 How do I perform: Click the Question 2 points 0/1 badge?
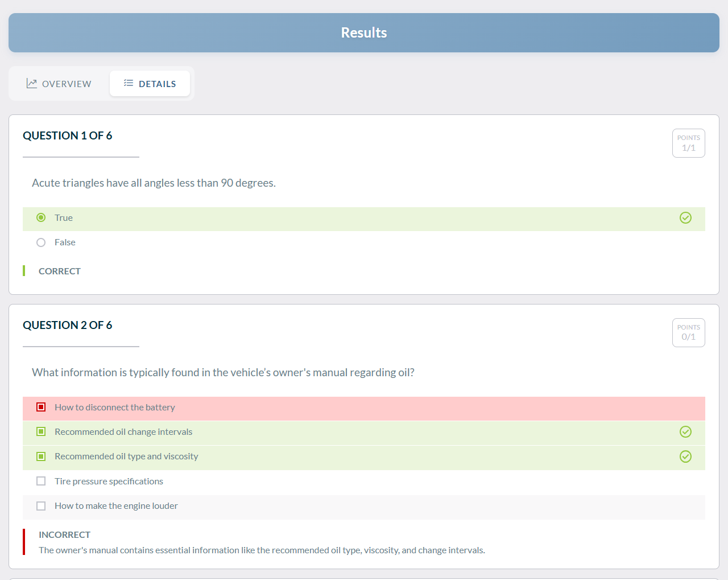(688, 332)
